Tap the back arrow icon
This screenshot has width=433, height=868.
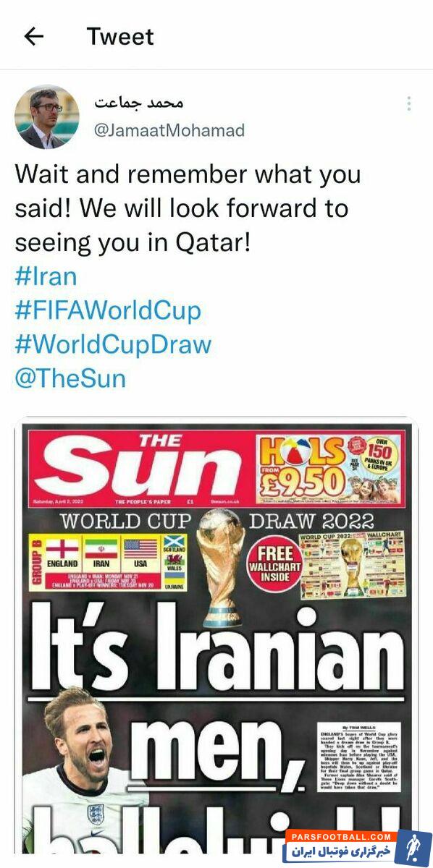(x=34, y=36)
